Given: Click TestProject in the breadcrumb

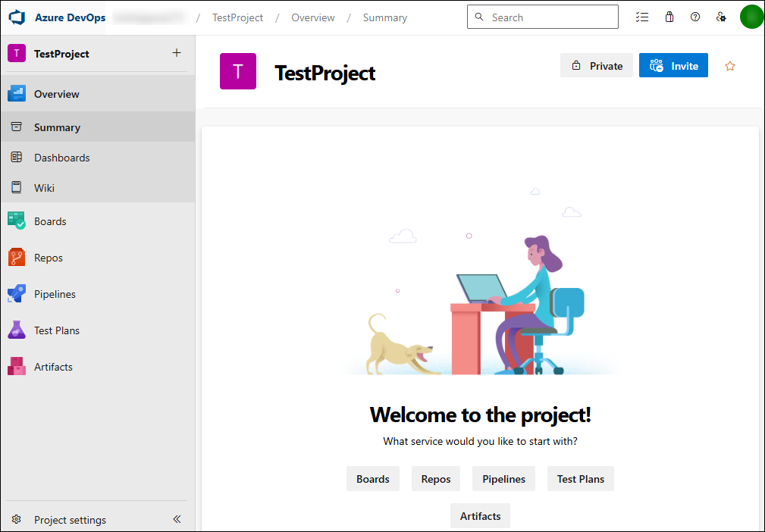Looking at the screenshot, I should click(x=237, y=17).
